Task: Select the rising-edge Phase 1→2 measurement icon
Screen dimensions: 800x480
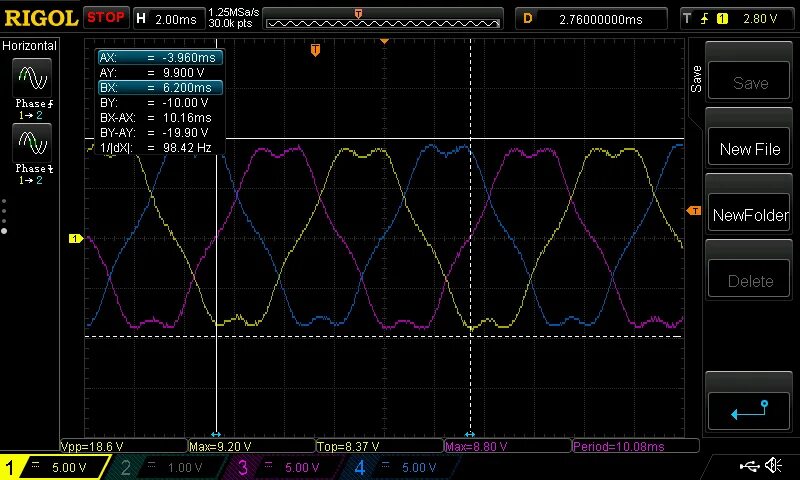Action: 32,78
